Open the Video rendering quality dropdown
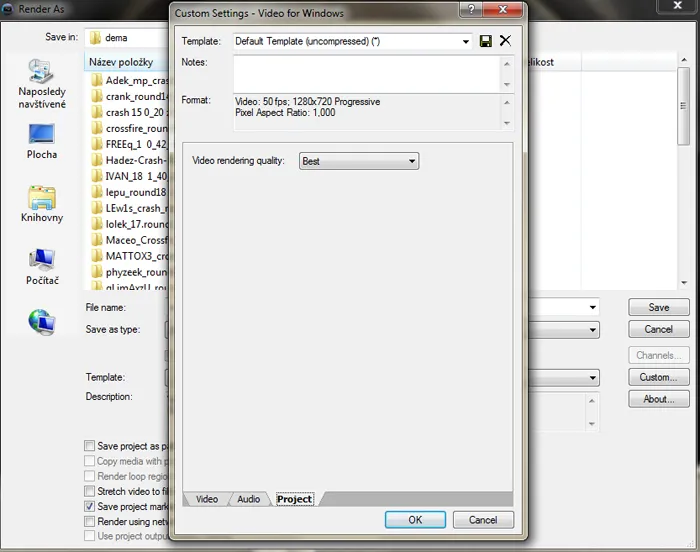 click(359, 161)
